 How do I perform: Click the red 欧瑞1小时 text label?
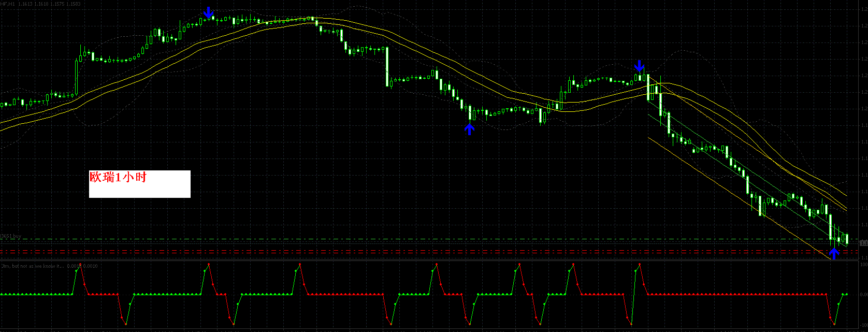pos(119,178)
